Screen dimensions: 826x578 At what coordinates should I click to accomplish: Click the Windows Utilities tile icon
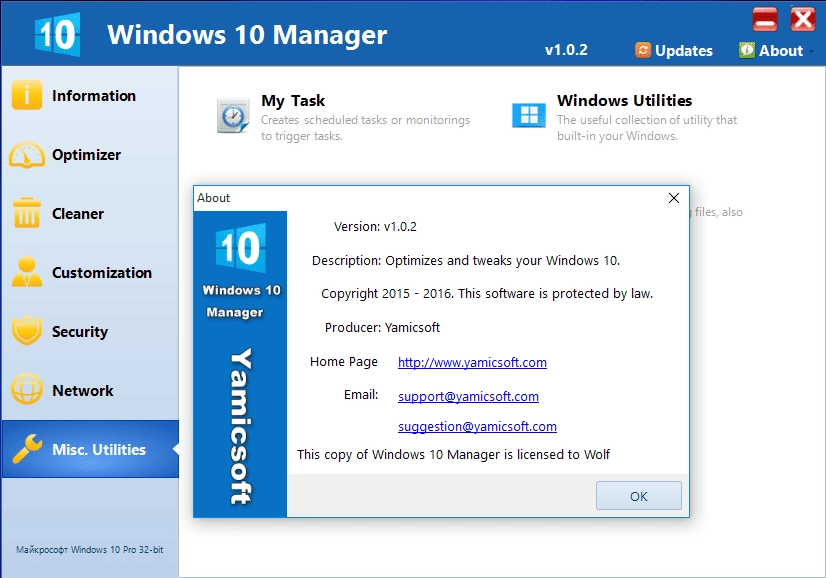point(528,115)
